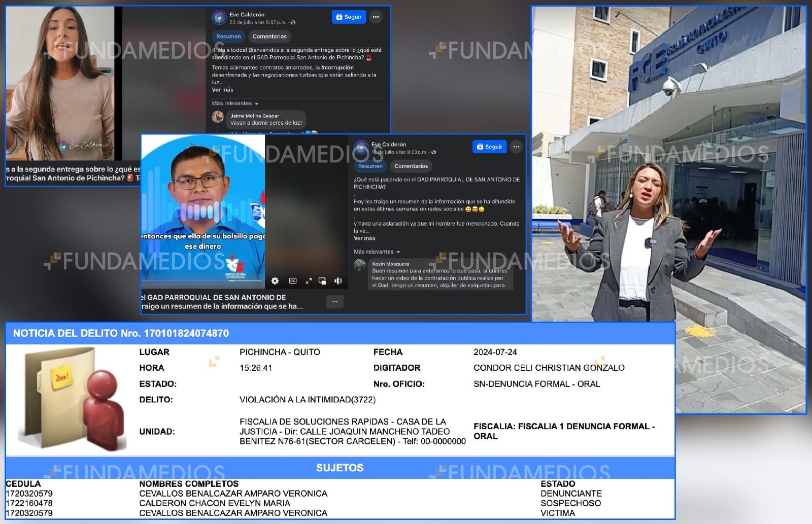The image size is (812, 524).
Task: Open video settings gear in player
Action: [275, 281]
